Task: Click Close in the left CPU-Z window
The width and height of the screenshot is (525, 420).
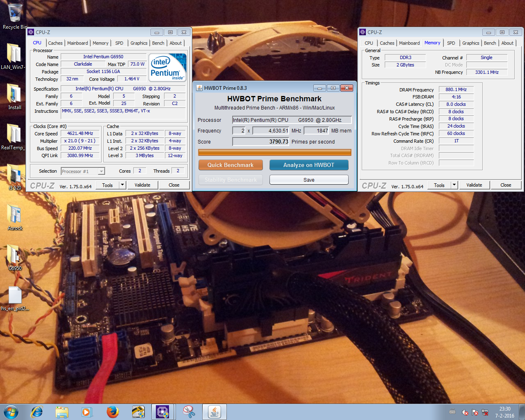Action: click(174, 185)
